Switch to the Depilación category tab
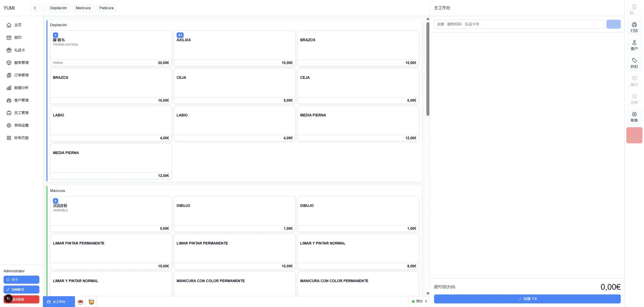644x307 pixels. point(58,8)
